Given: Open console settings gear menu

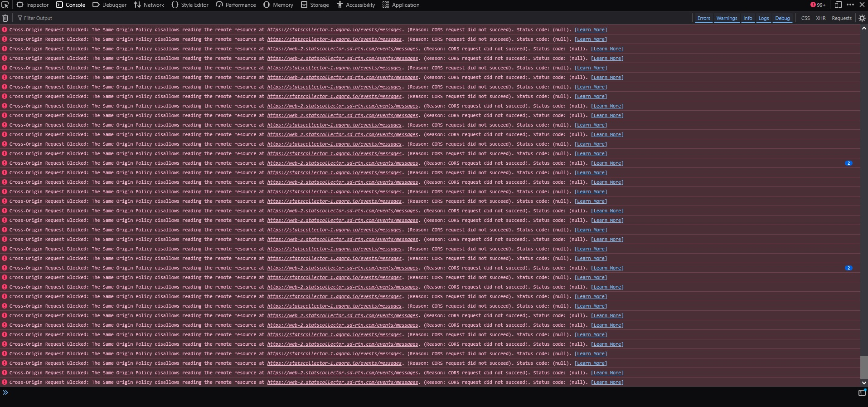Looking at the screenshot, I should [x=862, y=18].
